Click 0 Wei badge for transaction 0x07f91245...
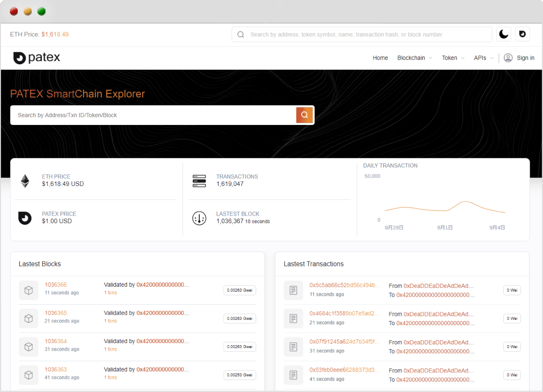The image size is (543, 392). 512,347
